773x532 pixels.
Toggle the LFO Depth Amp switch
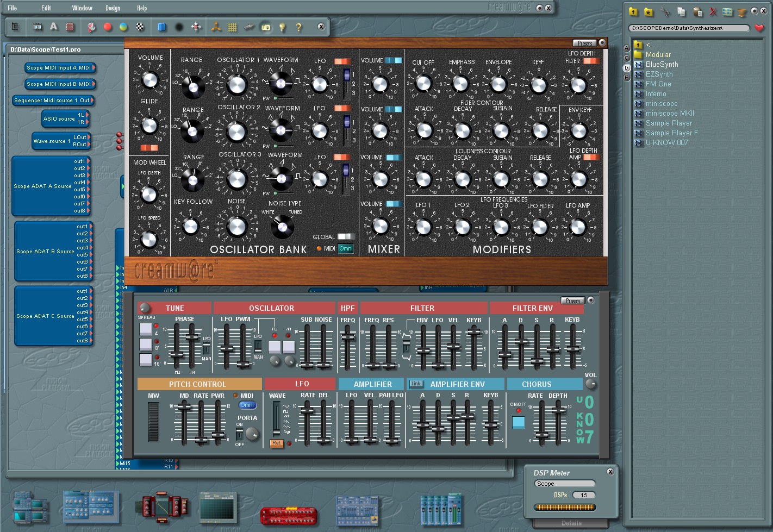point(591,157)
